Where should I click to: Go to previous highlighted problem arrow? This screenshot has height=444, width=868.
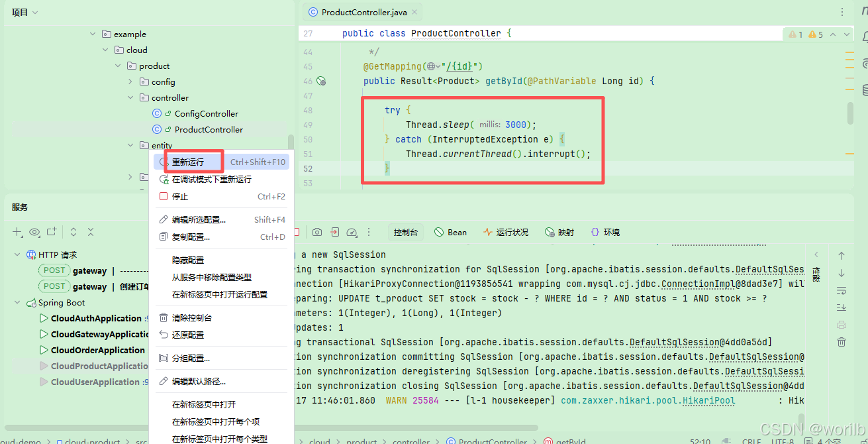(832, 34)
